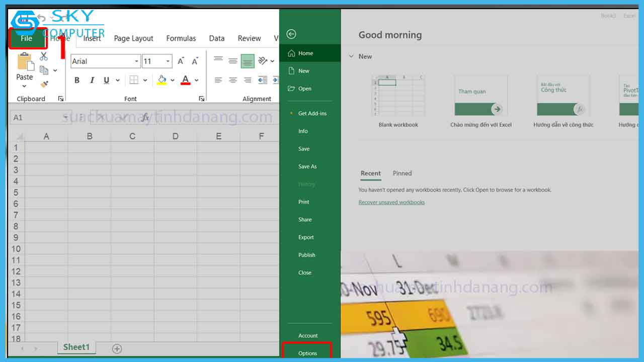Center text horizontally in Alignment group

(x=233, y=80)
